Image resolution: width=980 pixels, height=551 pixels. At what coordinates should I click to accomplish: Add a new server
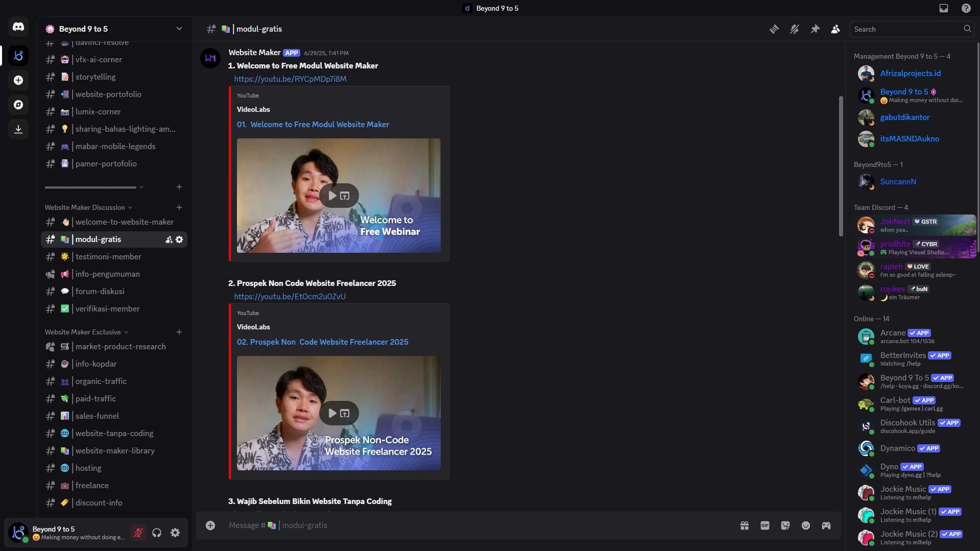pyautogui.click(x=18, y=80)
